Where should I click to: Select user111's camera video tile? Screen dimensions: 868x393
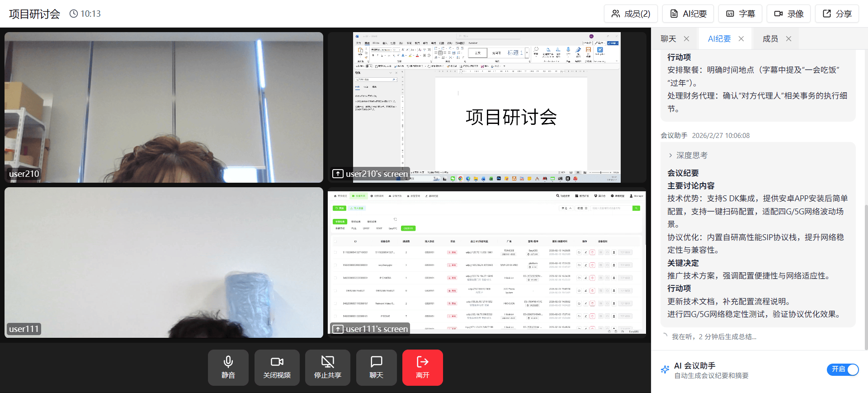tap(164, 262)
